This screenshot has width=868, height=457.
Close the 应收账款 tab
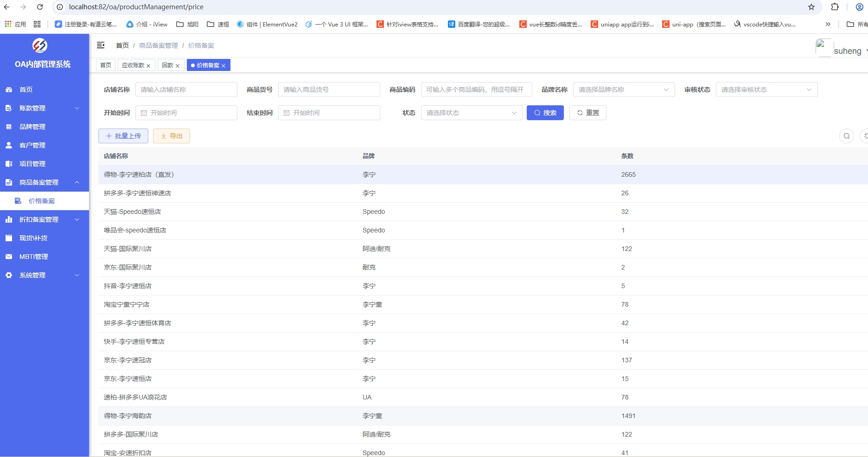tap(148, 66)
